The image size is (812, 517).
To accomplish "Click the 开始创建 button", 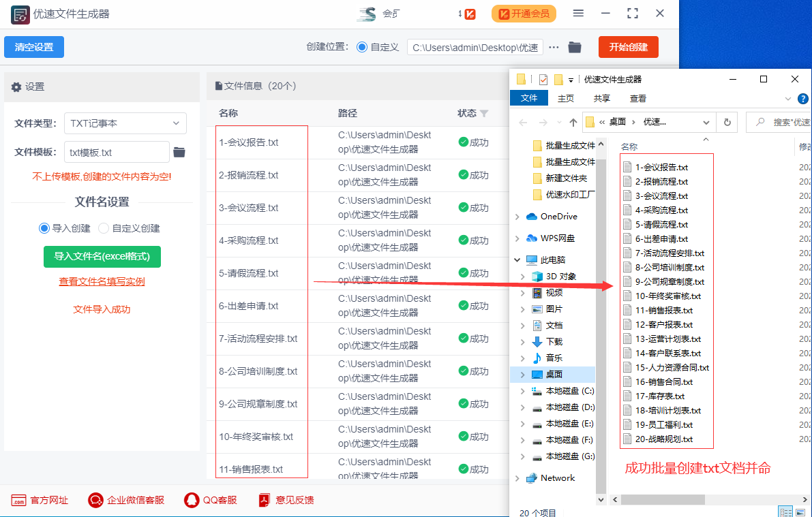I will pos(628,47).
